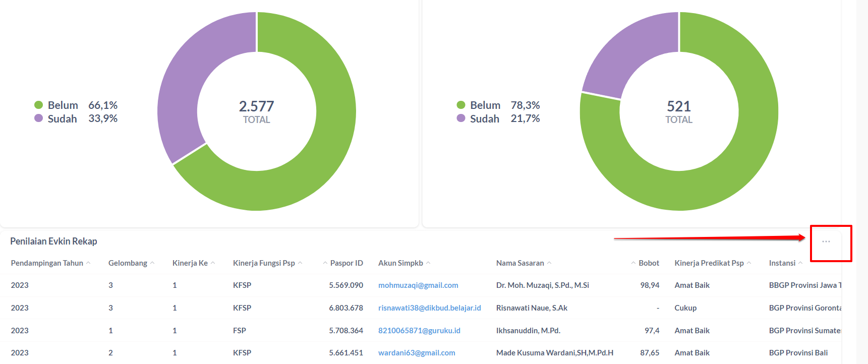
Task: Click purple Sudah legend dot in left chart
Action: 38,118
